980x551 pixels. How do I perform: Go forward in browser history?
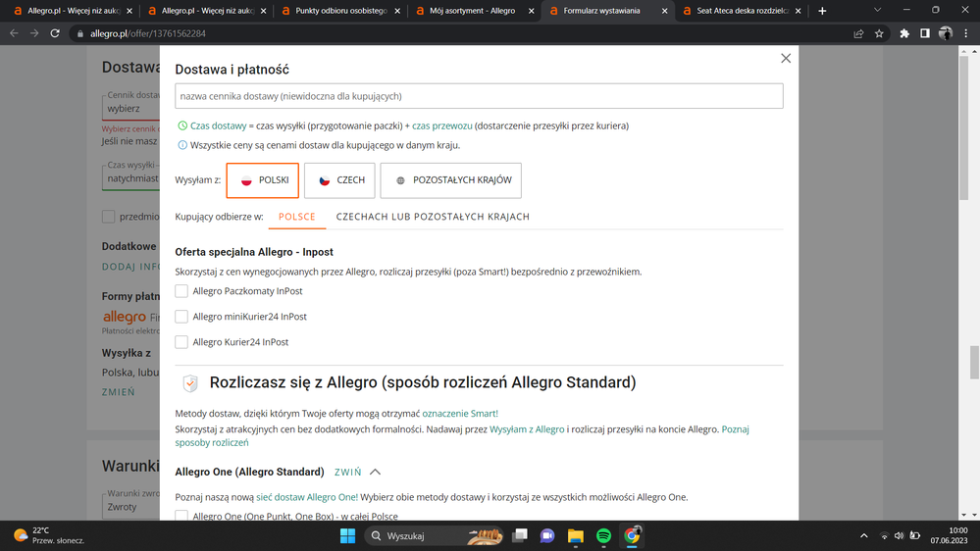click(34, 33)
